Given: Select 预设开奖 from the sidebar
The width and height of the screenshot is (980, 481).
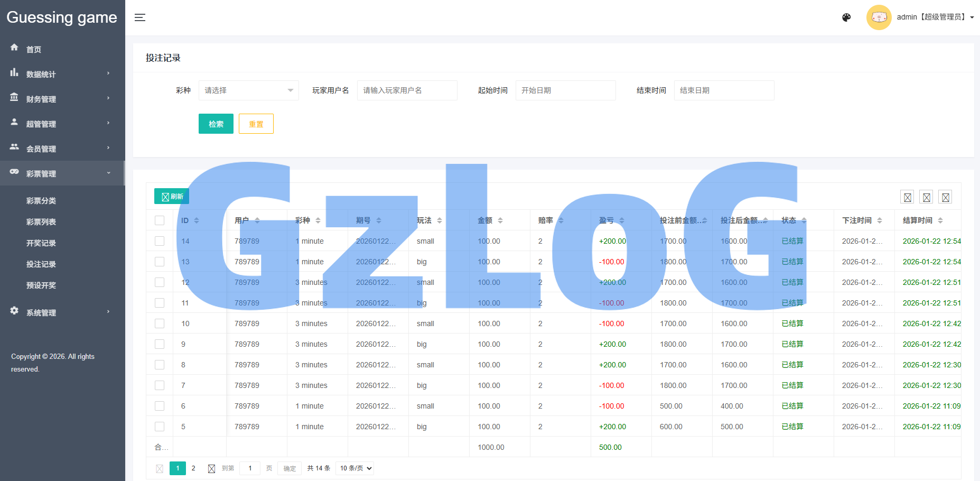Looking at the screenshot, I should click(41, 285).
